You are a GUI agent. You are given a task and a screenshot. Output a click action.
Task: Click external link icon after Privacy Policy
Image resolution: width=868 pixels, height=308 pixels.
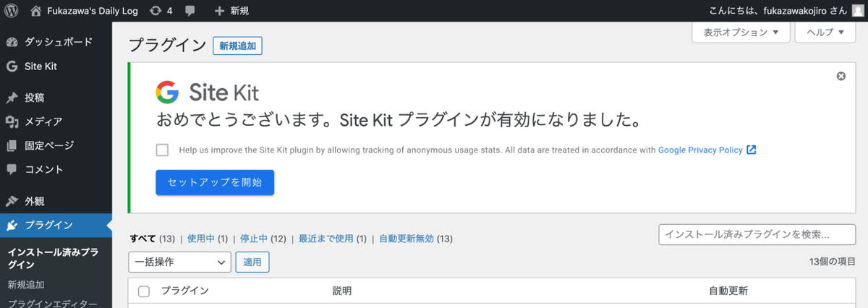(x=752, y=150)
